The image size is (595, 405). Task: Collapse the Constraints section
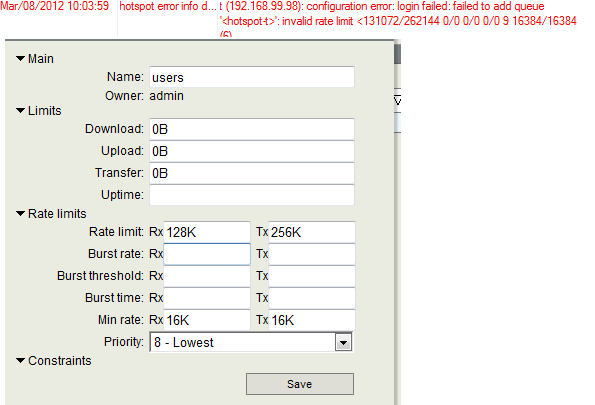[x=20, y=361]
